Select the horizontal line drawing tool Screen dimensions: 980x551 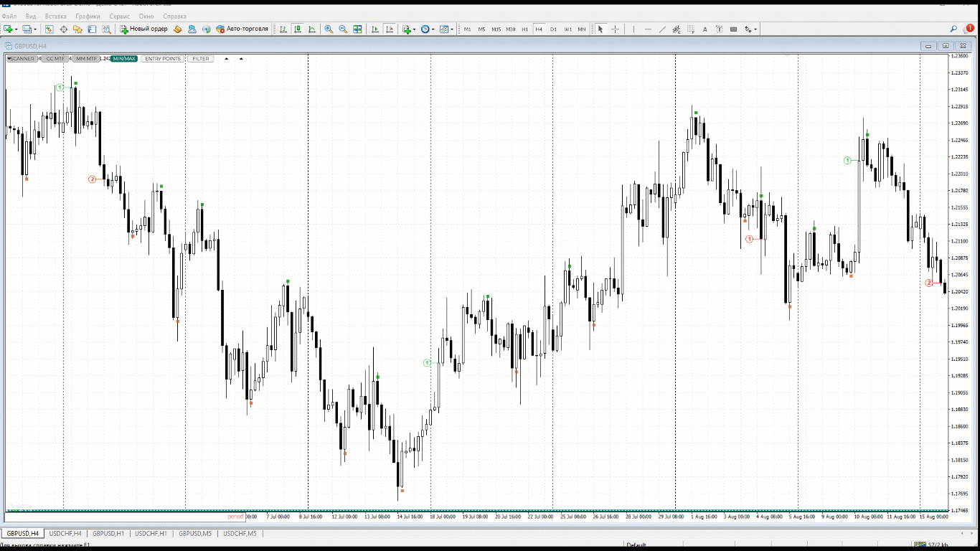(x=648, y=29)
